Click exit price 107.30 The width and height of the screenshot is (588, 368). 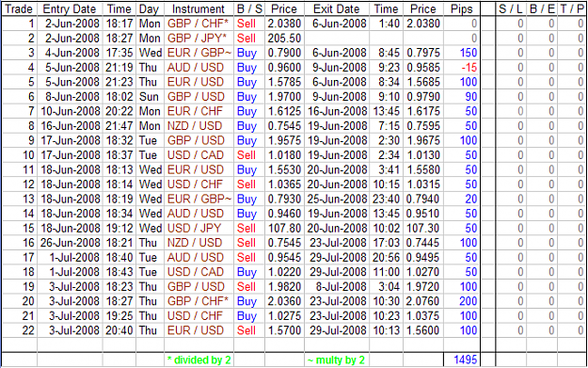click(423, 229)
